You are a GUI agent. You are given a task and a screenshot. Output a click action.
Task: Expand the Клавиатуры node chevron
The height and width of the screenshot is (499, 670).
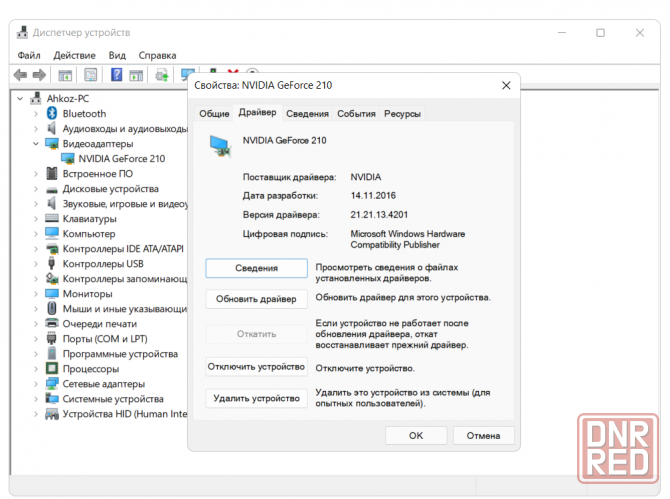pyautogui.click(x=36, y=219)
